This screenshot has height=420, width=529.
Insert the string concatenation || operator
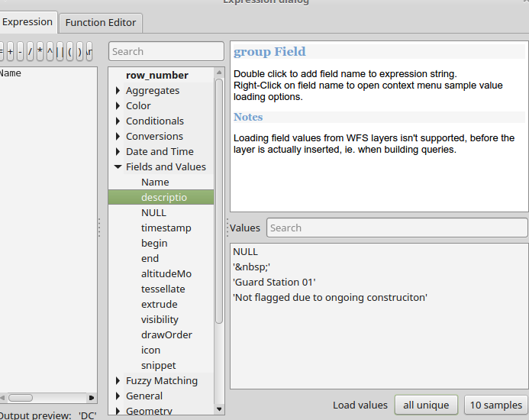click(x=60, y=52)
